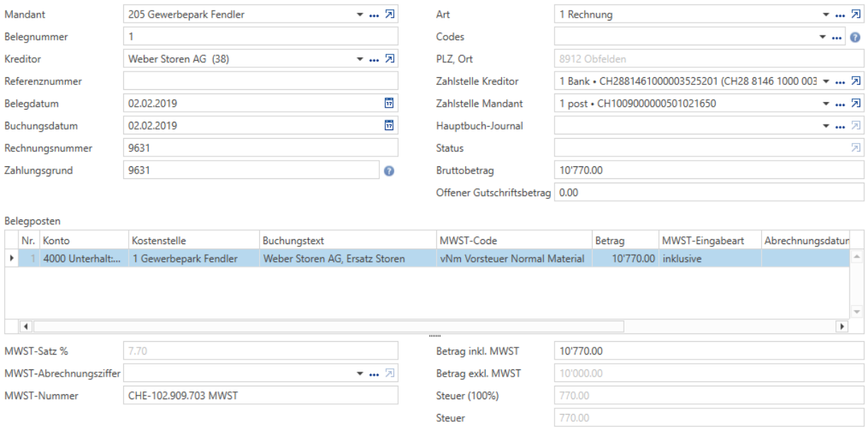Image resolution: width=868 pixels, height=431 pixels.
Task: Click the row selector arrow for row 1
Action: tap(11, 258)
